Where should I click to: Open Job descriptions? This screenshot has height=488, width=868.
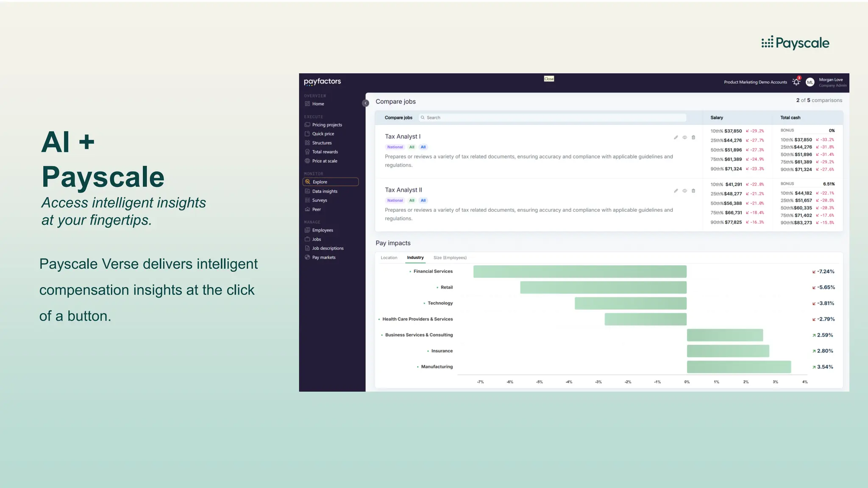click(x=324, y=248)
